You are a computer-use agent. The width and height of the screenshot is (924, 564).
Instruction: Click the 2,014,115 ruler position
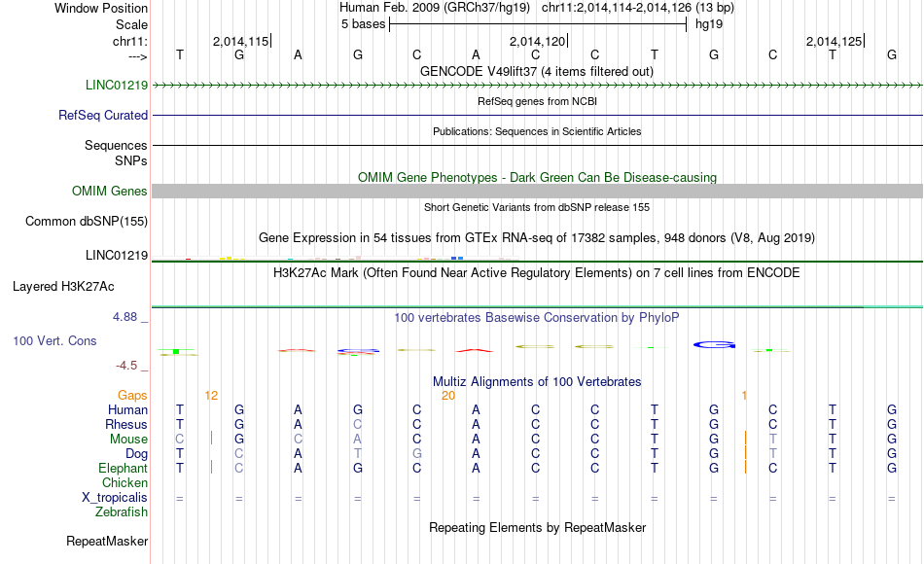pos(240,41)
